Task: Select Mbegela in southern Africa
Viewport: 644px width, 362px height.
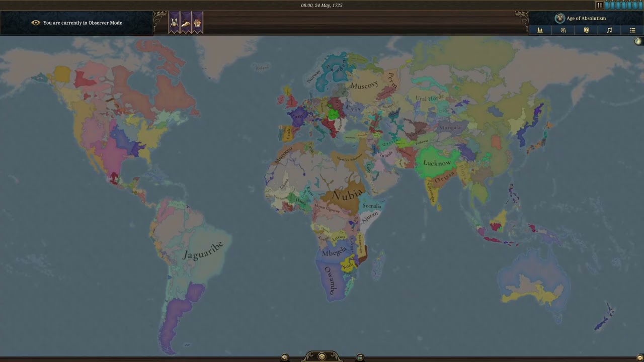Action: point(334,251)
